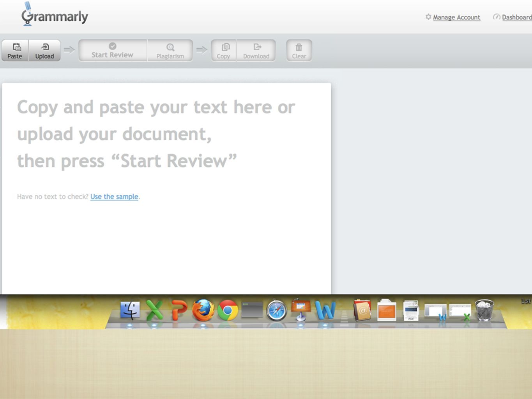The height and width of the screenshot is (399, 532).
Task: Open the Trash in the dock
Action: coord(484,310)
